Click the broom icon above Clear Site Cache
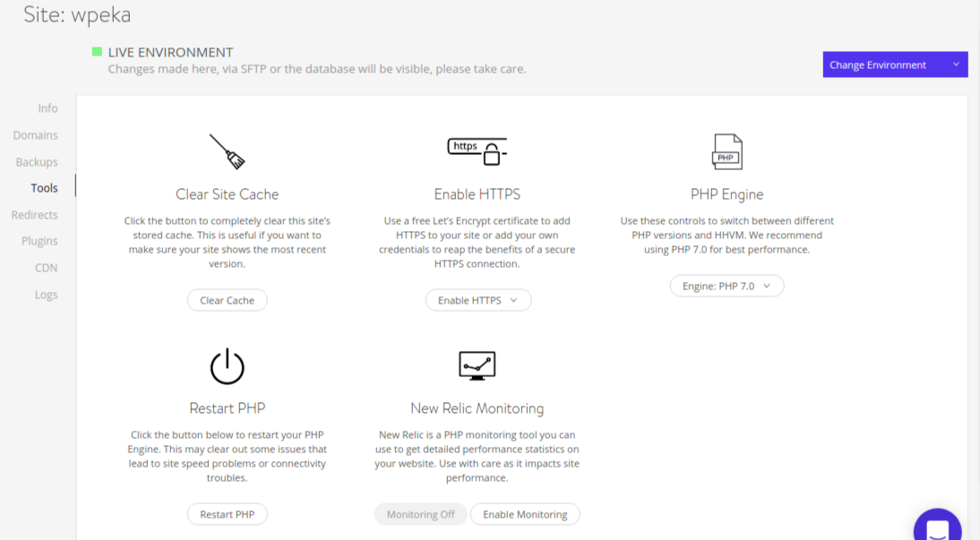This screenshot has height=540, width=980. [227, 150]
